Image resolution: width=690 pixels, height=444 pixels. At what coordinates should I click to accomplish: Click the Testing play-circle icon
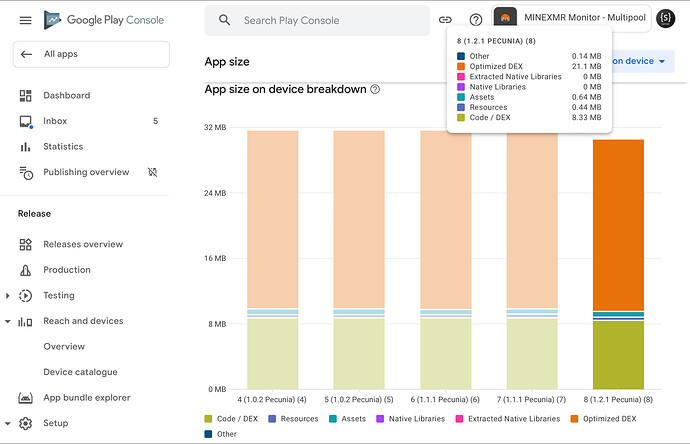(x=26, y=296)
